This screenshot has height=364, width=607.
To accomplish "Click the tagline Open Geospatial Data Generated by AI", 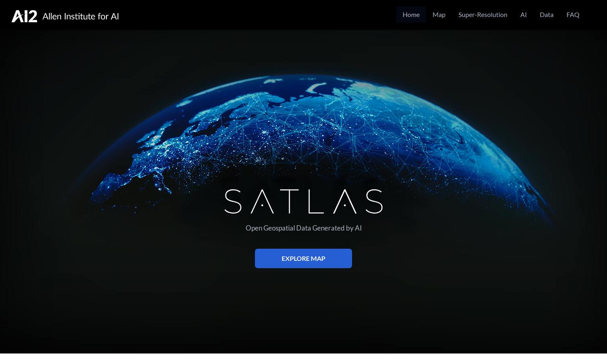I will click(303, 228).
